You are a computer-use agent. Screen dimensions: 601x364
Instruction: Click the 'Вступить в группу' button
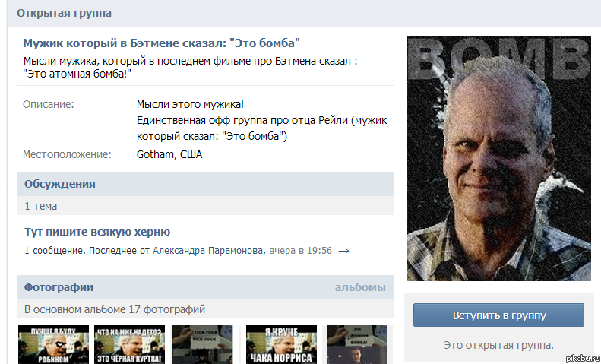click(498, 315)
